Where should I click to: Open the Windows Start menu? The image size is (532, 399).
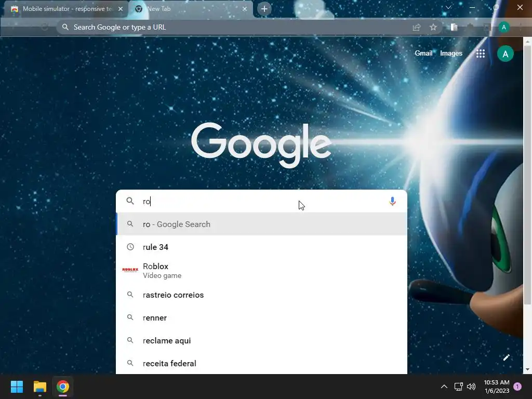pyautogui.click(x=17, y=387)
